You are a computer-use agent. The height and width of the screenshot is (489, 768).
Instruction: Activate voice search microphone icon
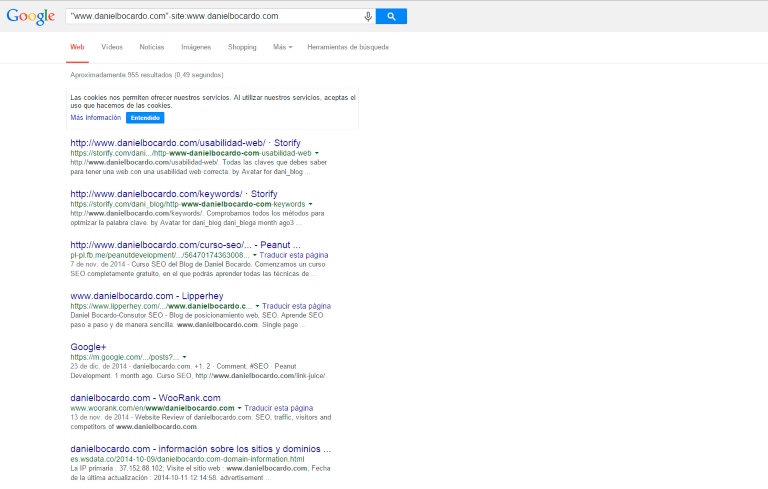[368, 16]
